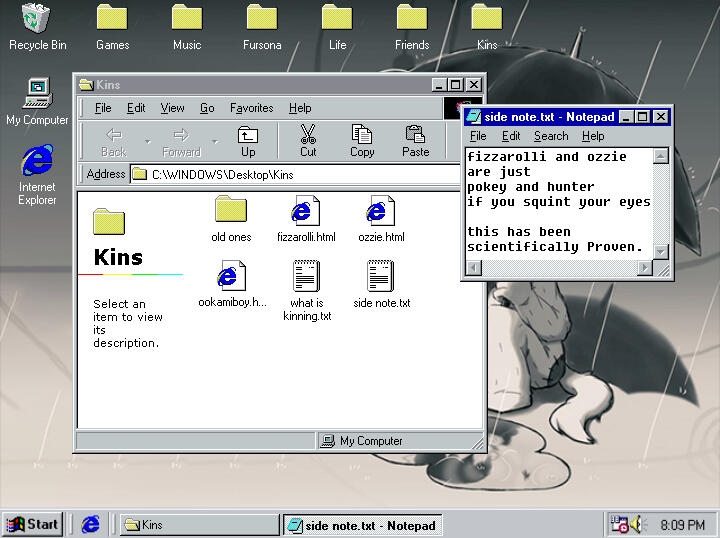Click the Paste toolbar icon
The height and width of the screenshot is (538, 720).
[x=415, y=140]
